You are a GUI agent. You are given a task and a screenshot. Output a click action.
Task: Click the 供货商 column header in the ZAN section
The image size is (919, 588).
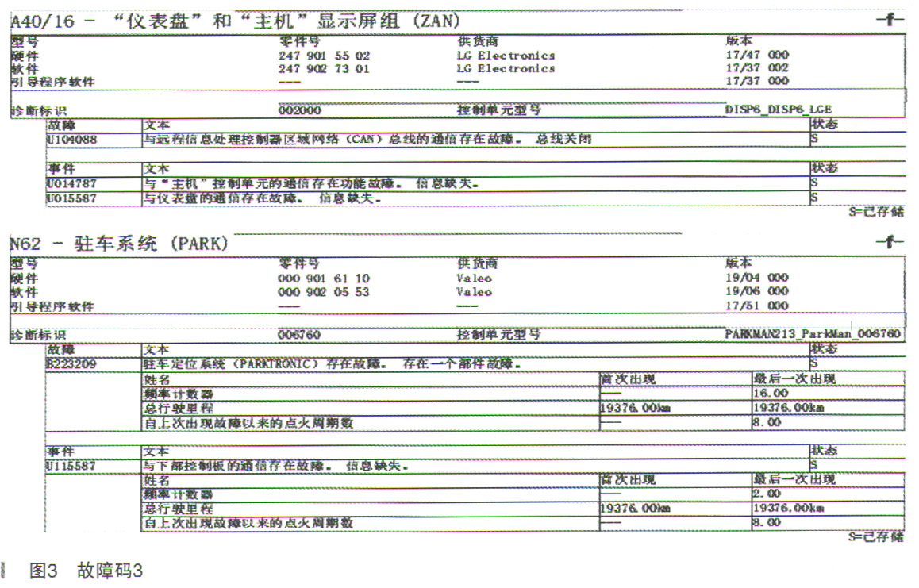click(x=478, y=41)
